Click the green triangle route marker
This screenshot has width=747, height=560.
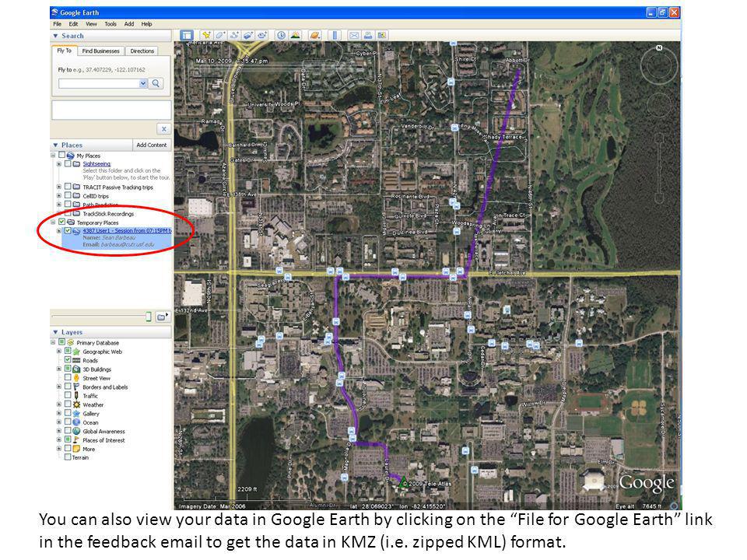pos(404,482)
